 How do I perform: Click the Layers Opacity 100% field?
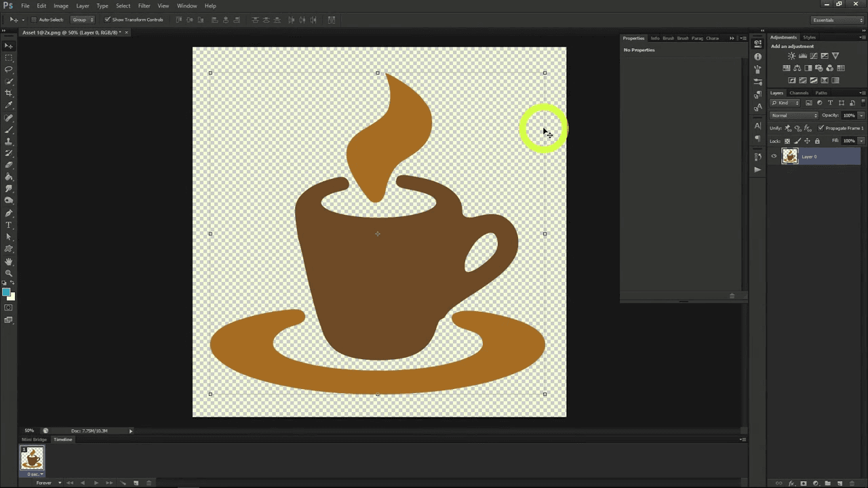coord(849,115)
